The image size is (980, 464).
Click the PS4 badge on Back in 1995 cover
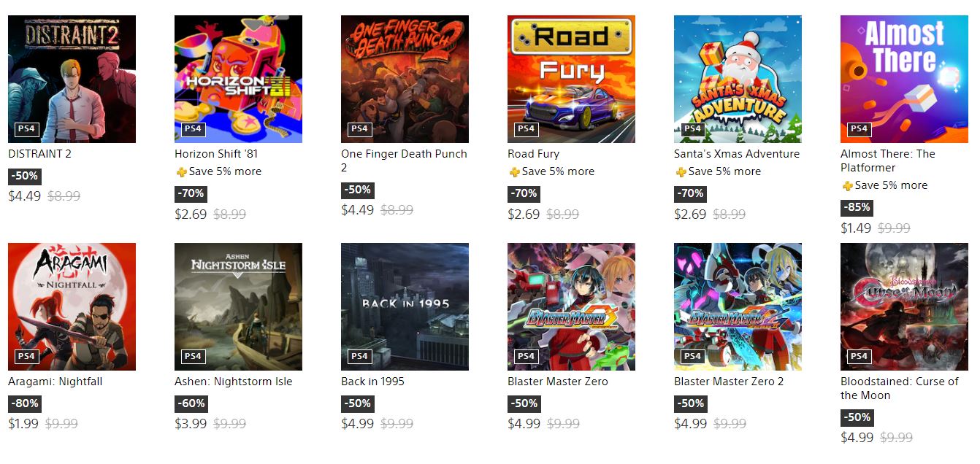359,357
